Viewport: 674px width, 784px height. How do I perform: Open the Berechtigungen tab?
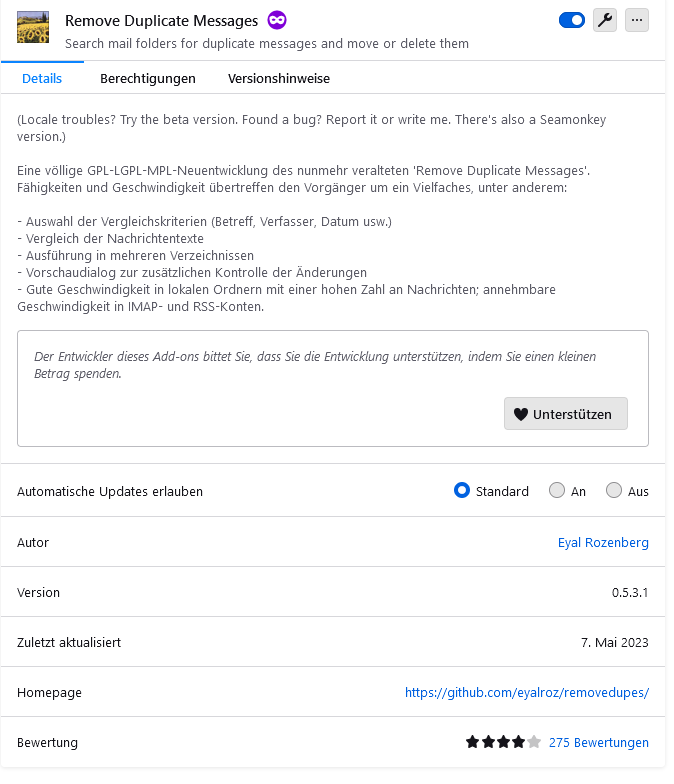(x=148, y=78)
